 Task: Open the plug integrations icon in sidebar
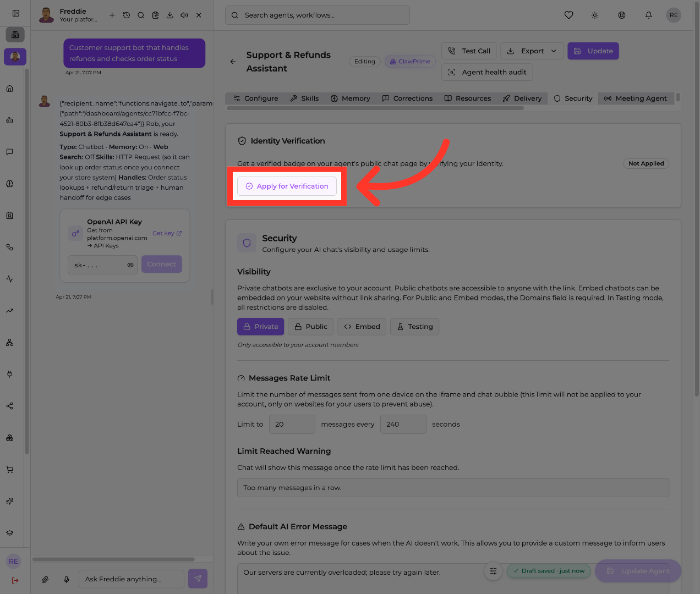click(10, 374)
